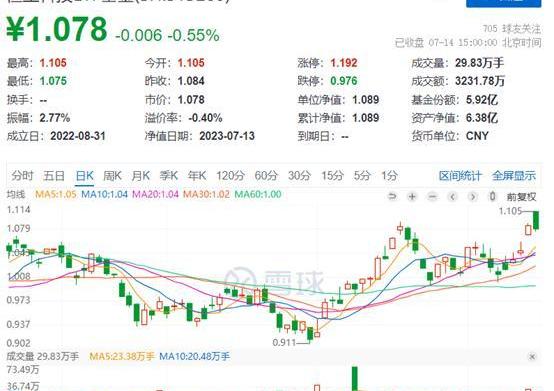The width and height of the screenshot is (554, 391).
Task: Shift chart later with right chevron
Action: click(x=473, y=196)
